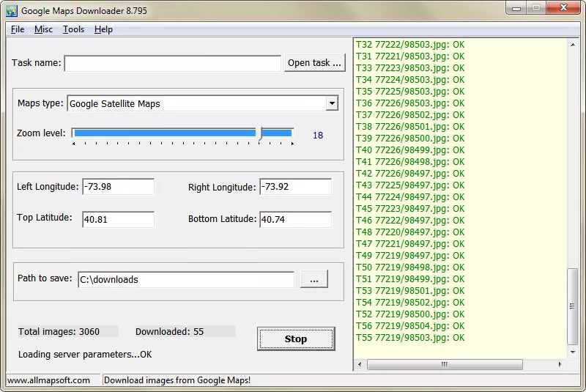Click the log scroll up arrow
This screenshot has height=392, width=586.
(573, 45)
